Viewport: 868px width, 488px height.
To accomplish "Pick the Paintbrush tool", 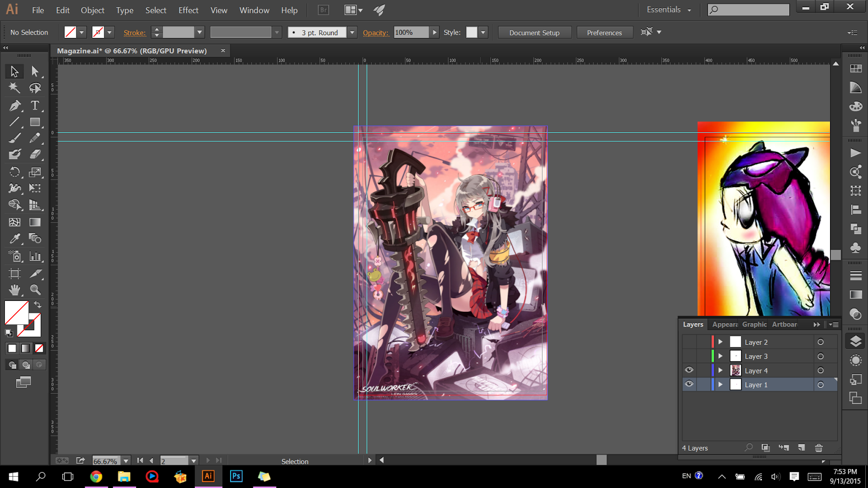I will coord(15,138).
